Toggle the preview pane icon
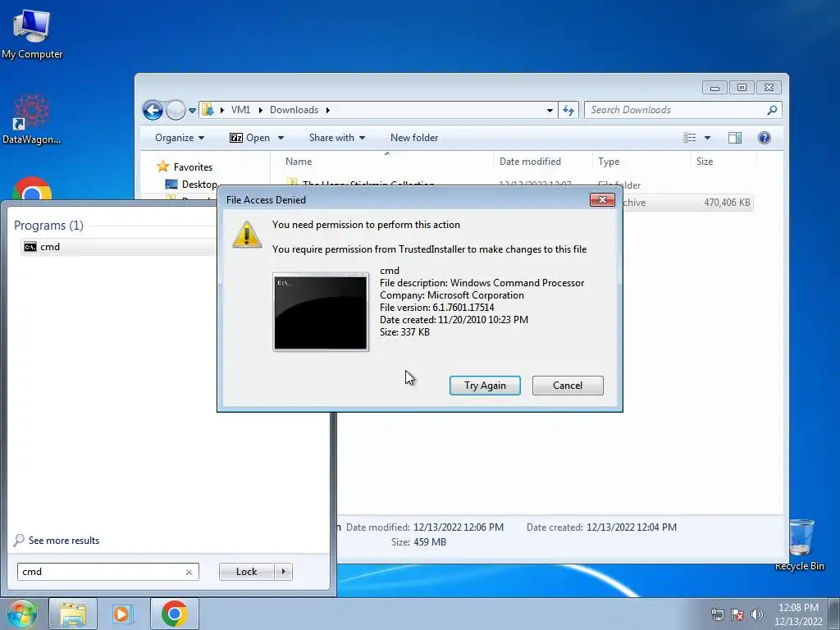The width and height of the screenshot is (840, 630). pos(735,138)
